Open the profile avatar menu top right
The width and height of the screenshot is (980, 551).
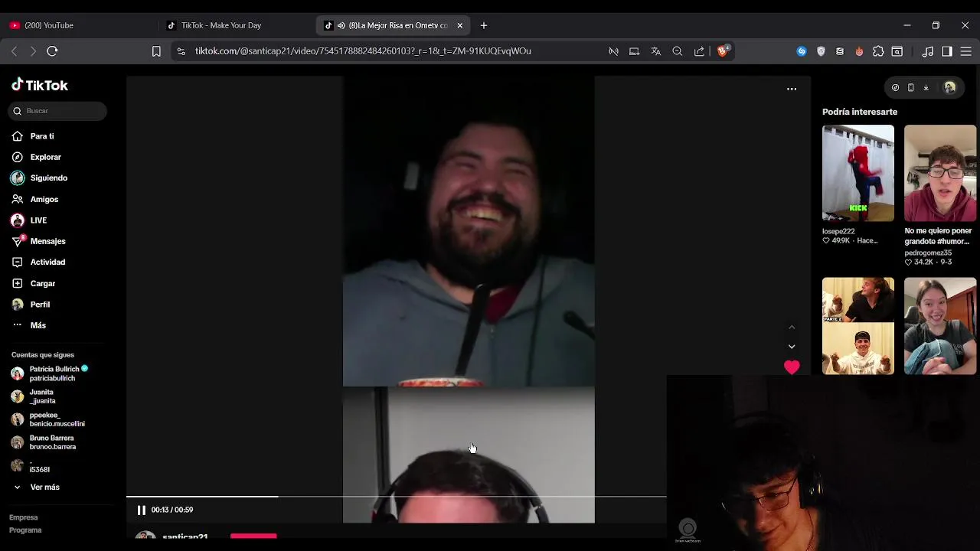click(x=949, y=87)
